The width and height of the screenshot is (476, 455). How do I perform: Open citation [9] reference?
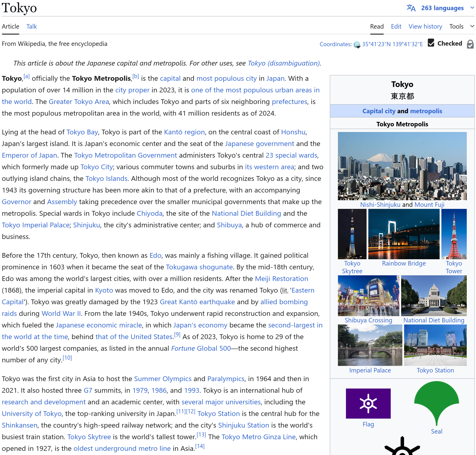tap(177, 334)
